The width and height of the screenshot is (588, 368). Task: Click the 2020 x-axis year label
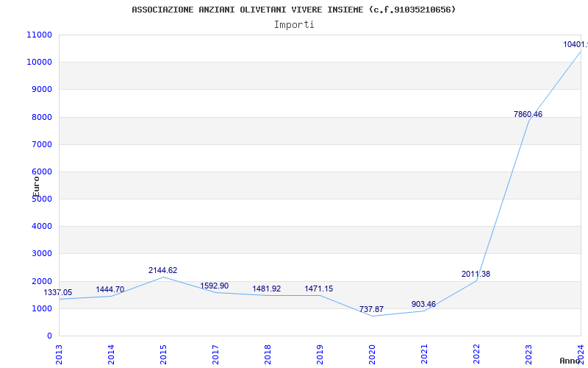click(372, 353)
